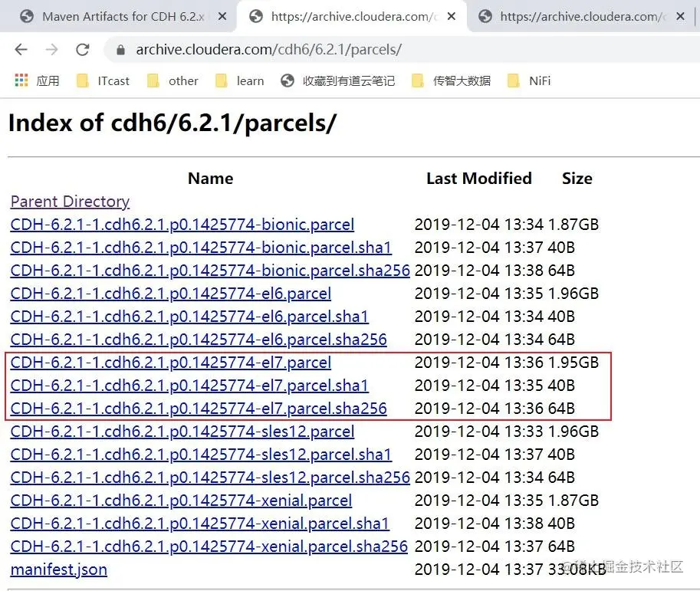
Task: Open the NiFi bookmark folder
Action: [x=529, y=80]
